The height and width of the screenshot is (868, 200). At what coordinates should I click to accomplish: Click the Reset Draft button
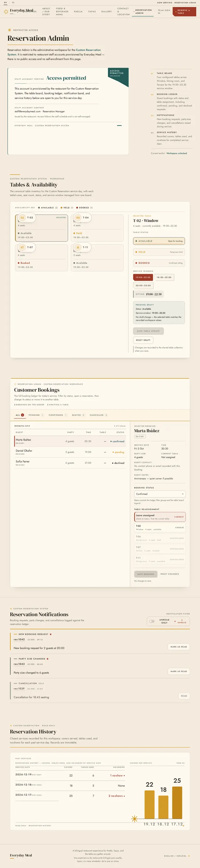(143, 340)
